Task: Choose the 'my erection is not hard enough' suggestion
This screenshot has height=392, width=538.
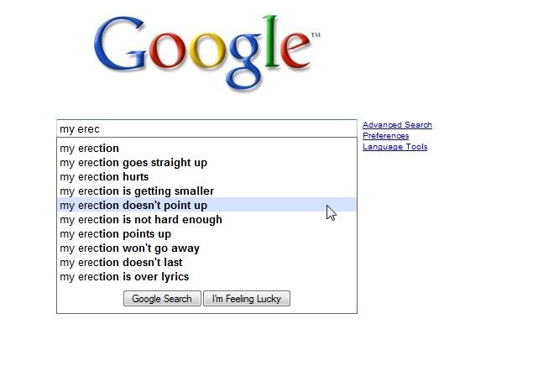Action: coord(141,220)
